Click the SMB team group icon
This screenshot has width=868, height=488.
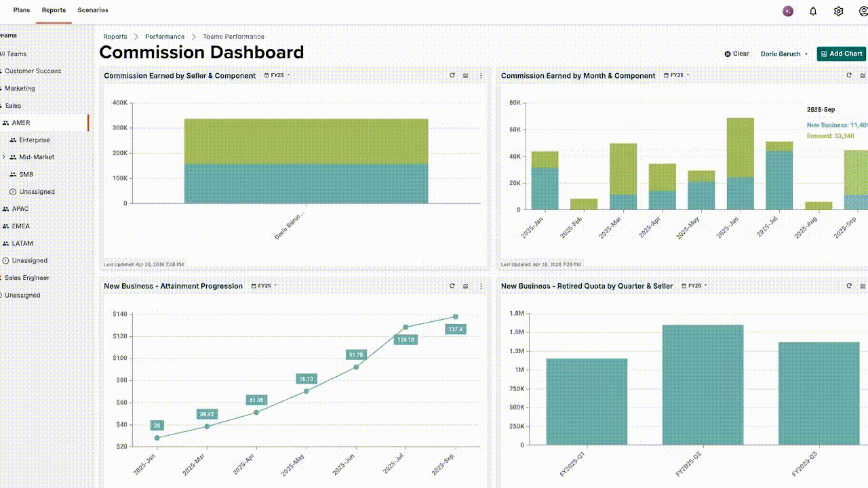[x=13, y=174]
